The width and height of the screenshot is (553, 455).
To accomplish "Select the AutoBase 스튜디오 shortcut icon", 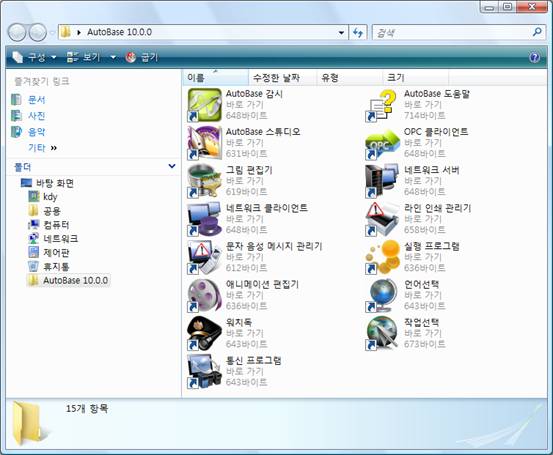I will (204, 143).
